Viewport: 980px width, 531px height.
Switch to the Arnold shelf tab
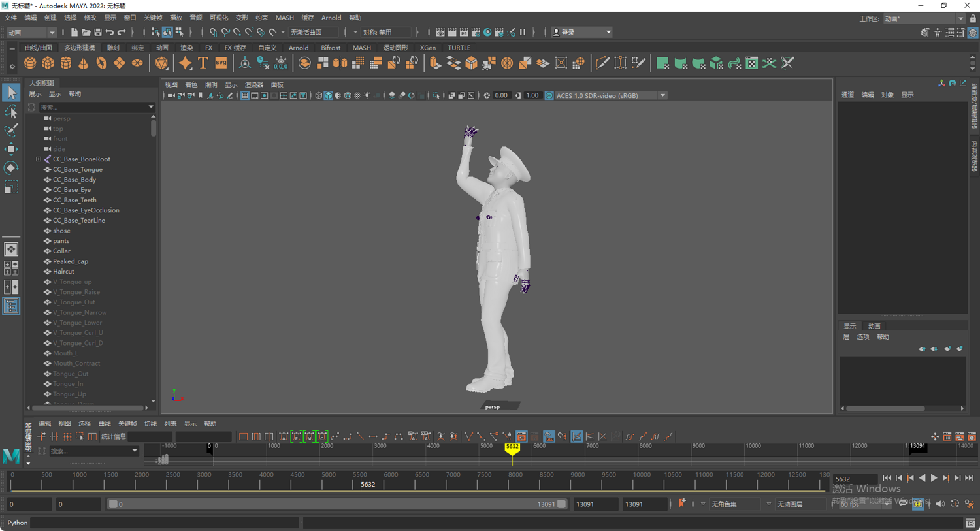point(298,48)
